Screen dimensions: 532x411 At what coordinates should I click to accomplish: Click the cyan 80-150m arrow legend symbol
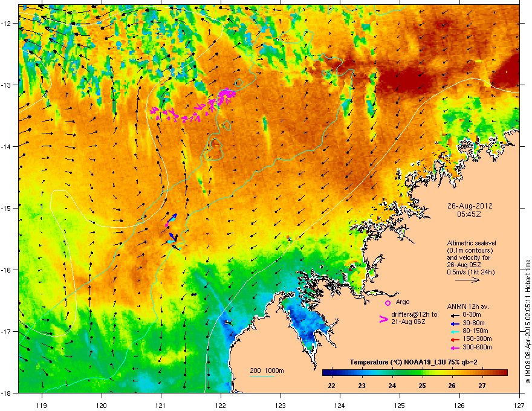tap(455, 332)
